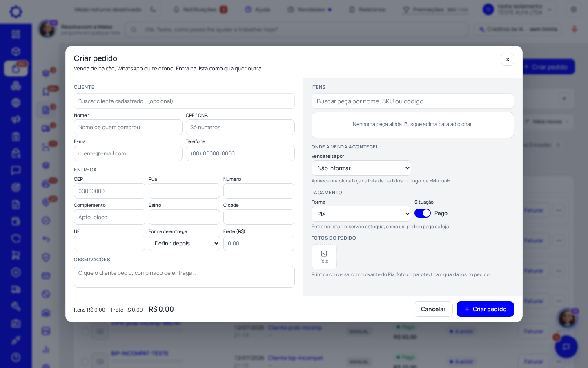Image resolution: width=588 pixels, height=368 pixels.
Task: Cancel the order creation
Action: (x=433, y=309)
